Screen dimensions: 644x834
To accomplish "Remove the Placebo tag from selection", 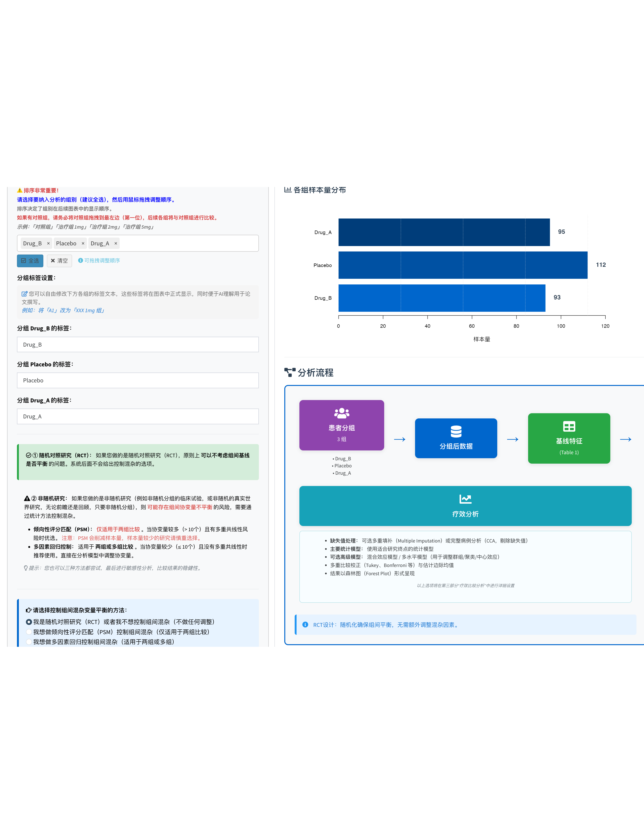I will pos(83,244).
